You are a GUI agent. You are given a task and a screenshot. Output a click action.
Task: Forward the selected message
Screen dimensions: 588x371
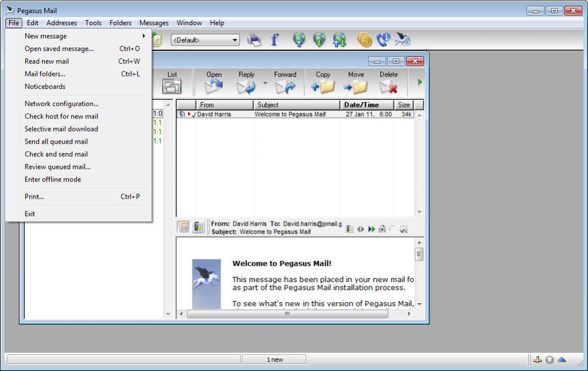point(285,82)
